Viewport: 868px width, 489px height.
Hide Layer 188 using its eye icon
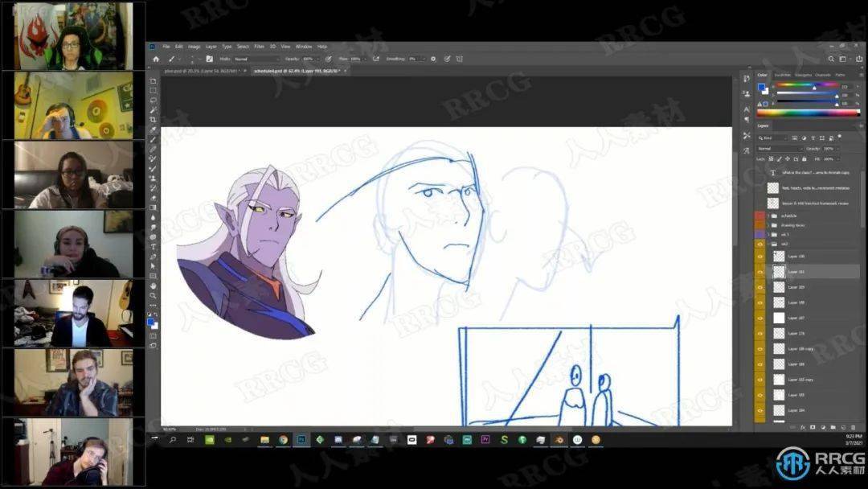(x=760, y=303)
